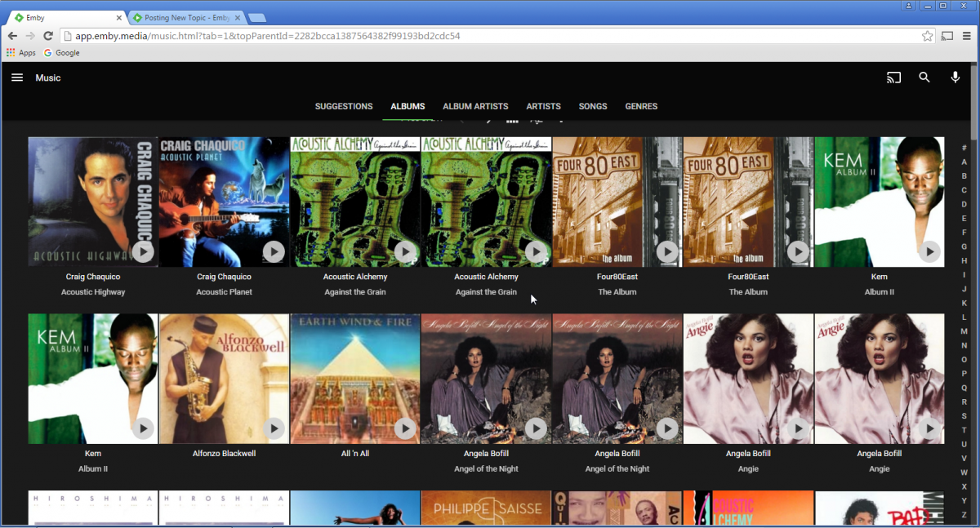Switch to the Songs tab
This screenshot has width=980, height=528.
pyautogui.click(x=593, y=106)
